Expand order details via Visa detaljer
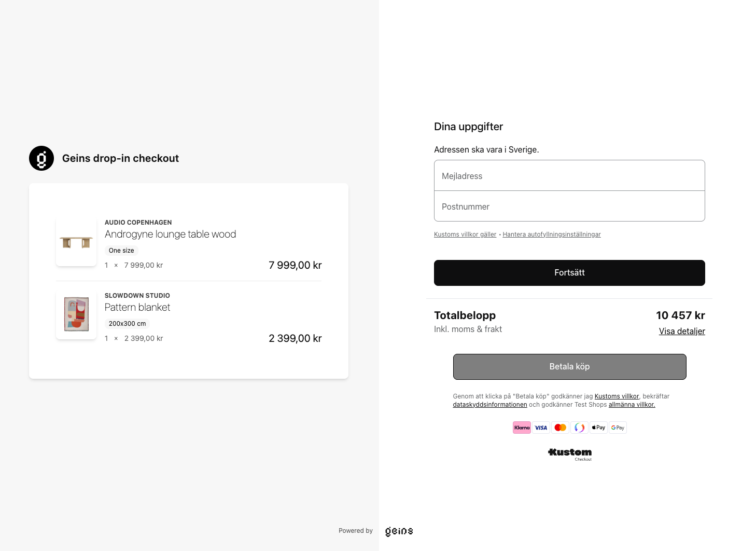756x551 pixels. click(x=681, y=331)
